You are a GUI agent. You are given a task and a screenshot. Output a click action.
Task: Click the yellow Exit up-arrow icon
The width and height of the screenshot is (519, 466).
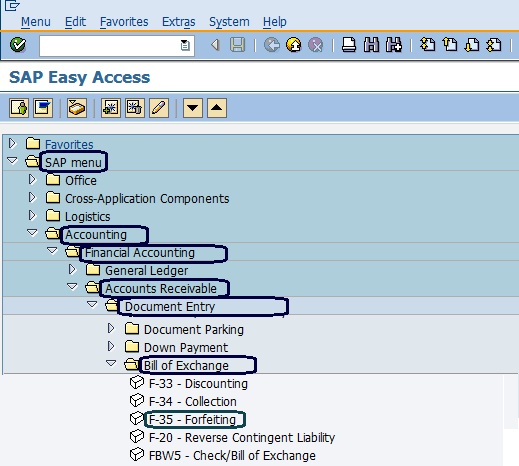coord(294,45)
